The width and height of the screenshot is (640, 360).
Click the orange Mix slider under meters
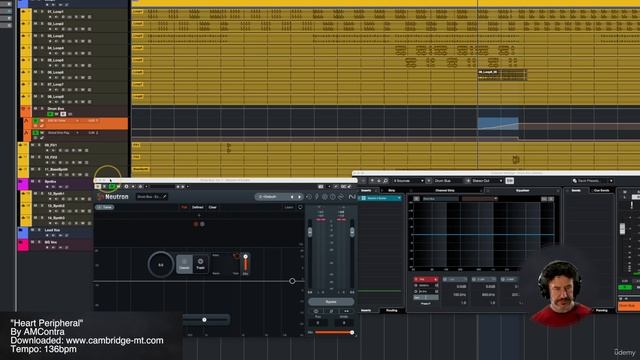click(x=334, y=333)
